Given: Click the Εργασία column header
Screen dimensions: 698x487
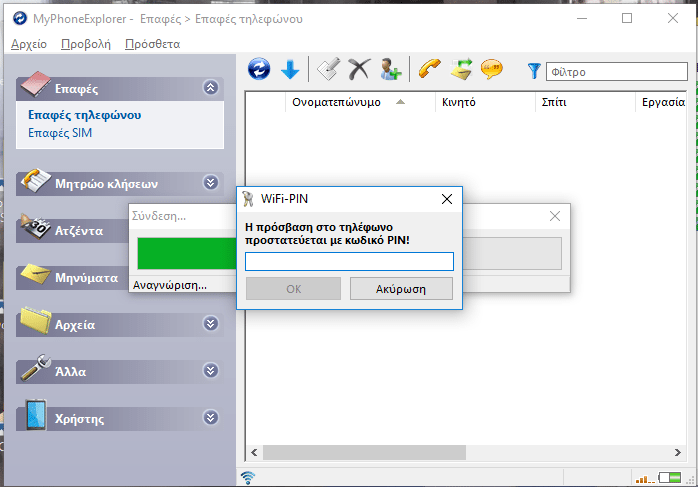Looking at the screenshot, I should pos(662,102).
